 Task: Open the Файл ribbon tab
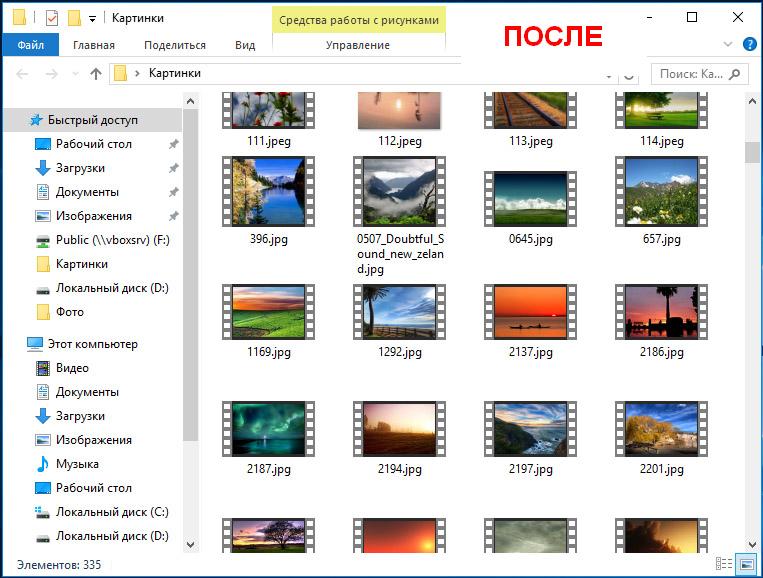click(31, 45)
